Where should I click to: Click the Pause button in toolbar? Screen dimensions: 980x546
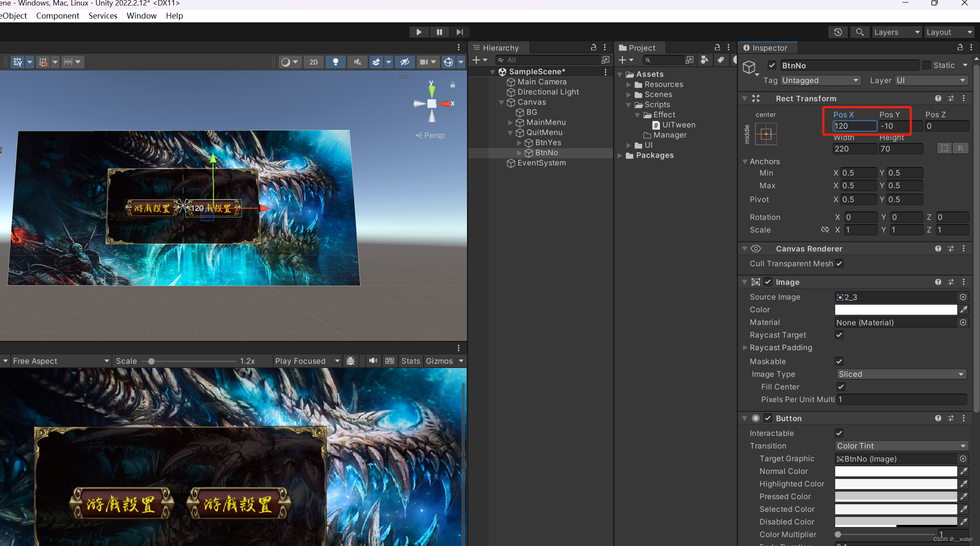(x=439, y=32)
